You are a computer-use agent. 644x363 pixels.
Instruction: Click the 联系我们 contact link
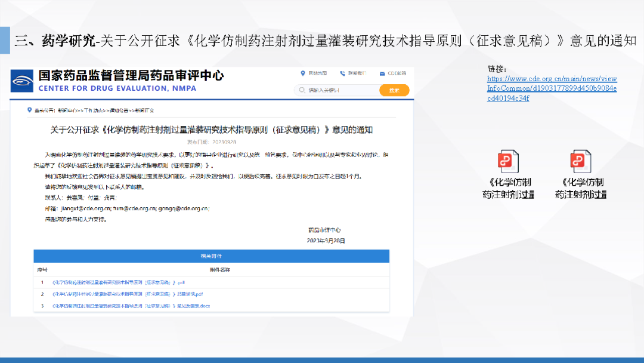pyautogui.click(x=358, y=73)
